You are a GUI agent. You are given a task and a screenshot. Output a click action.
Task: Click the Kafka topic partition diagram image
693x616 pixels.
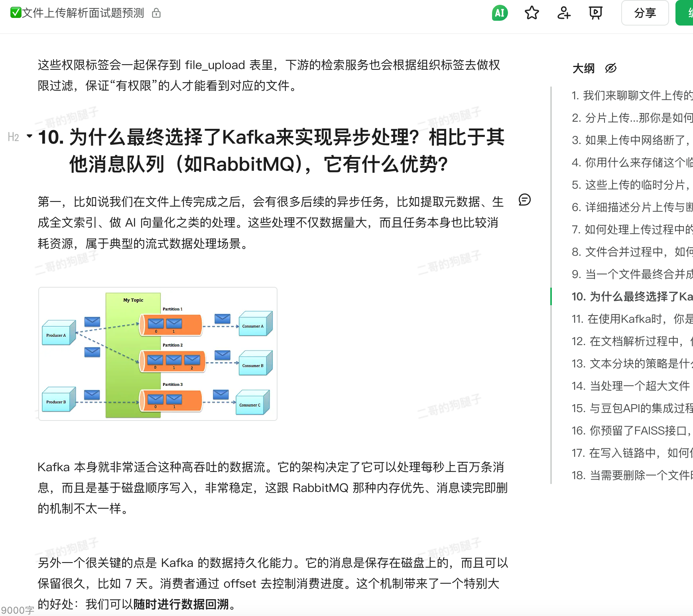(157, 354)
